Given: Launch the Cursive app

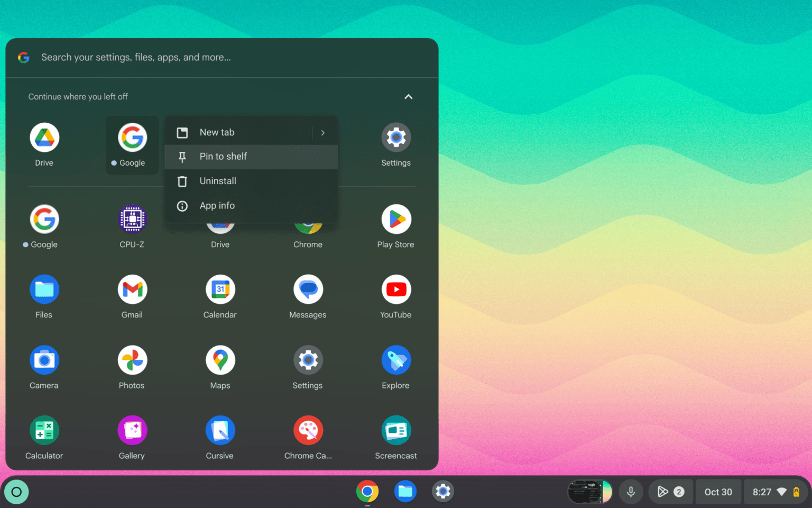Looking at the screenshot, I should tap(220, 430).
